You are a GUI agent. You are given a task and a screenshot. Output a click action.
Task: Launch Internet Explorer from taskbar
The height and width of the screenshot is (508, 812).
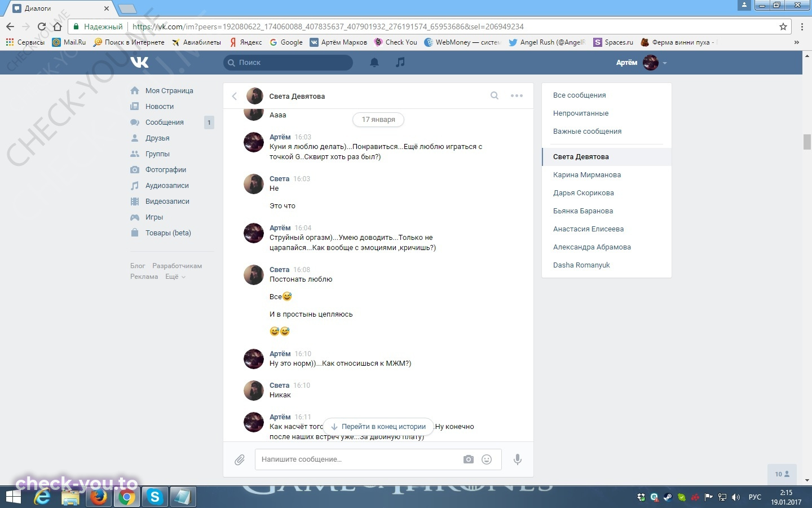[x=42, y=497]
